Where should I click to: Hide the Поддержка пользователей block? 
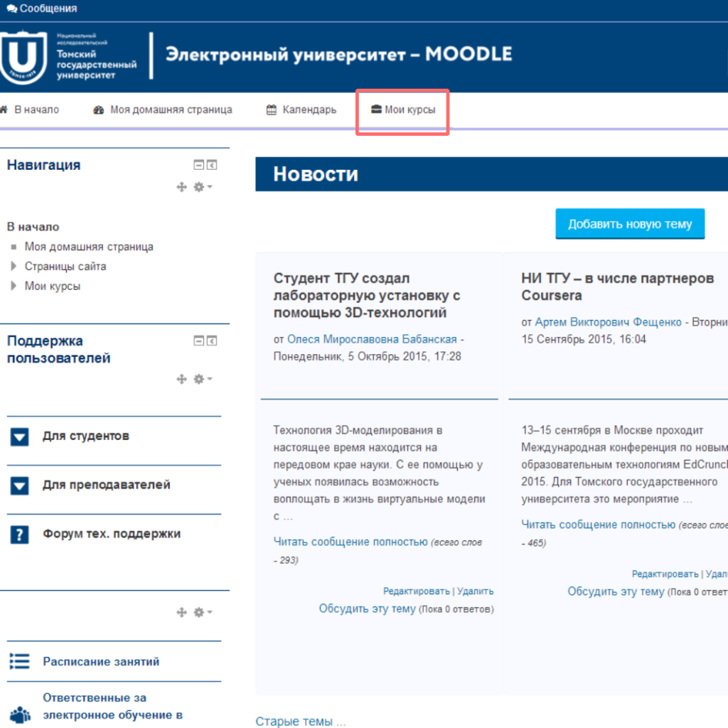click(199, 341)
